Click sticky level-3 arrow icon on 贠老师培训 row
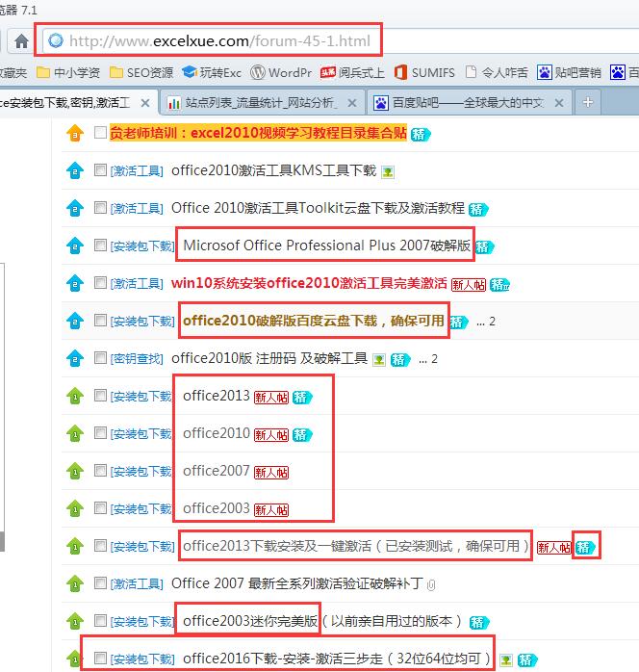The image size is (639, 672). click(75, 133)
